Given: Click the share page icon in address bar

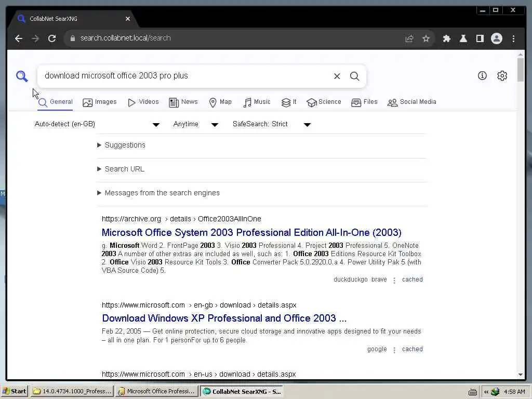Looking at the screenshot, I should (x=409, y=38).
